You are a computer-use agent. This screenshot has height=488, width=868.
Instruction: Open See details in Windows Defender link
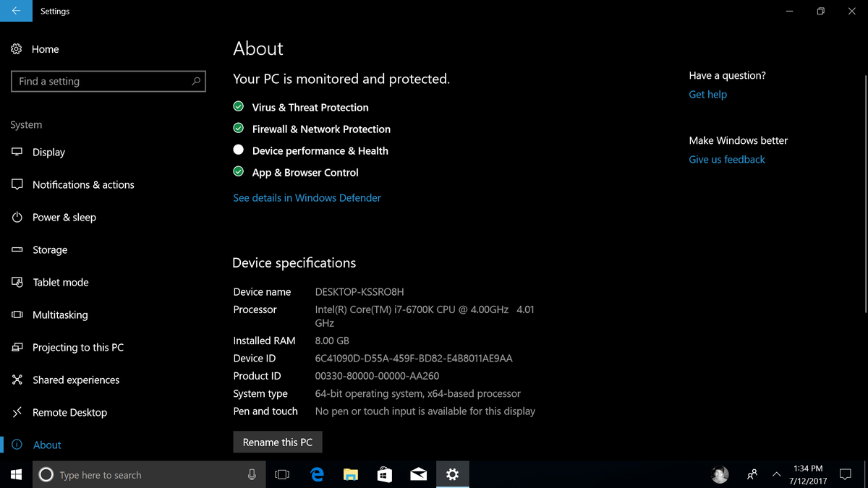click(x=307, y=197)
